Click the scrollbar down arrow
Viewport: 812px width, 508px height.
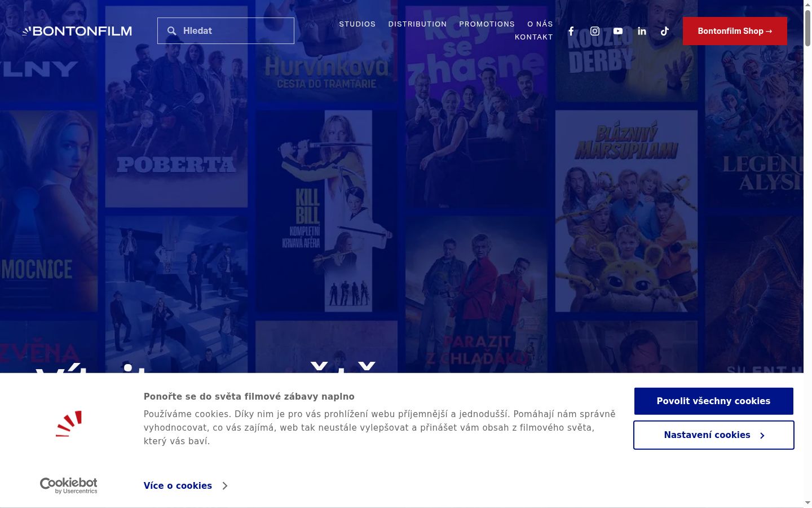tap(807, 502)
